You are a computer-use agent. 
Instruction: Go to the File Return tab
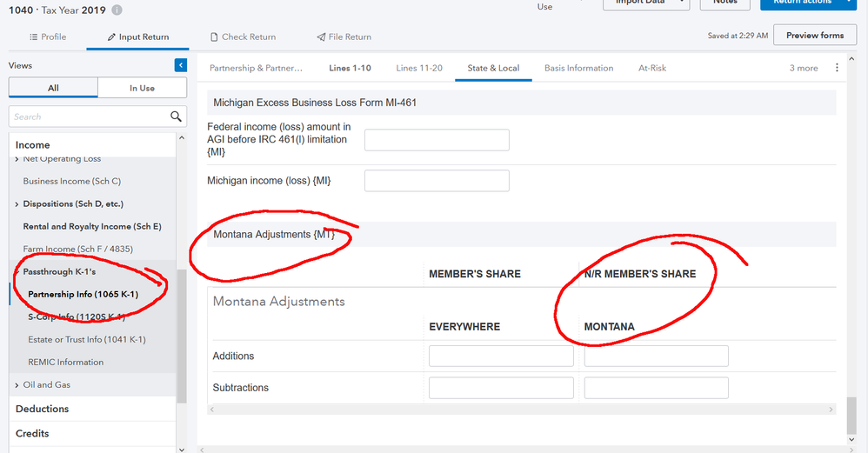click(x=344, y=37)
